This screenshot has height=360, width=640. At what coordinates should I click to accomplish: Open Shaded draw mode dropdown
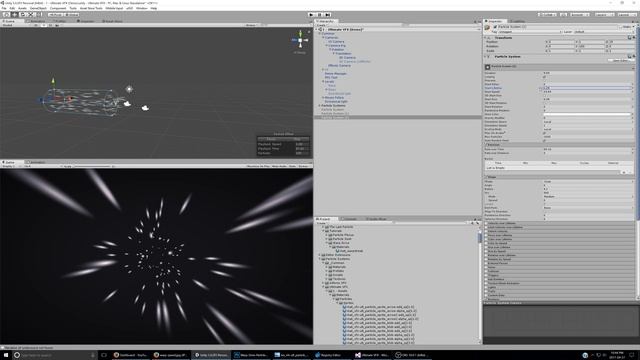point(16,25)
